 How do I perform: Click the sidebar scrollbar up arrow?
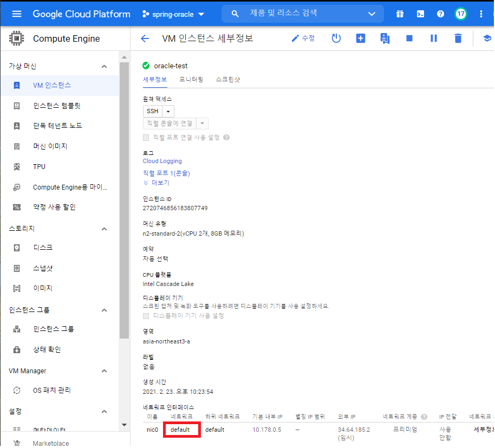coord(124,57)
